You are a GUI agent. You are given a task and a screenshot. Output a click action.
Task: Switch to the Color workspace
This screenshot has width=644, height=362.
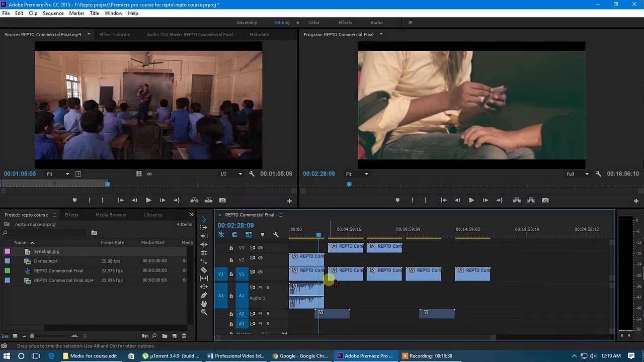[314, 23]
